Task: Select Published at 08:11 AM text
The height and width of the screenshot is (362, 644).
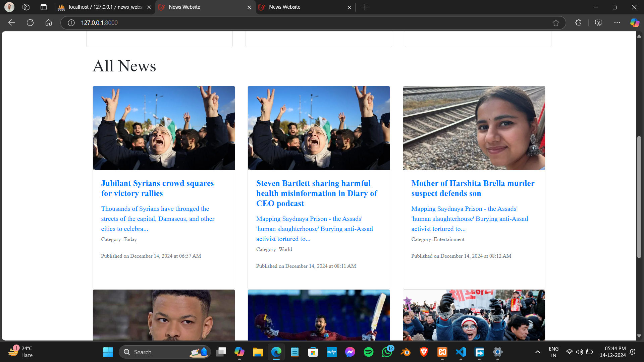Action: 306,266
